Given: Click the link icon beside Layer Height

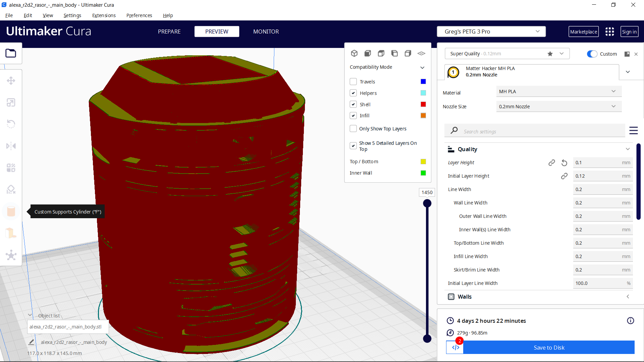Looking at the screenshot, I should click(x=551, y=163).
